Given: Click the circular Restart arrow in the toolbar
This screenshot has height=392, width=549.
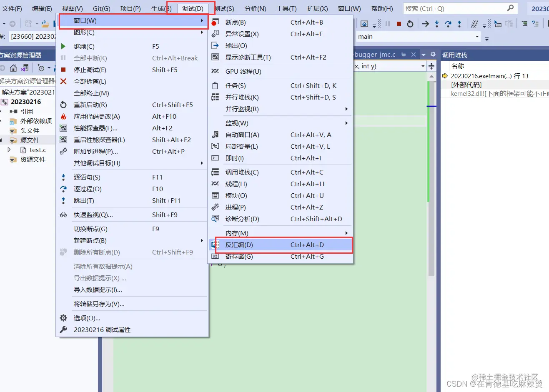Looking at the screenshot, I should (x=410, y=24).
